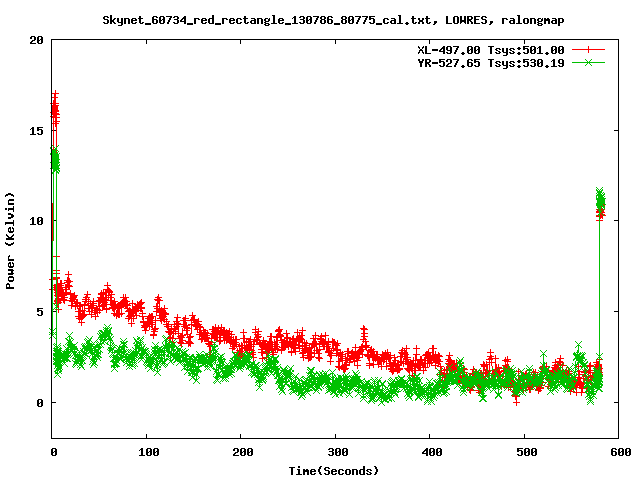Click the green cross legend marker
This screenshot has width=640, height=480.
[588, 63]
